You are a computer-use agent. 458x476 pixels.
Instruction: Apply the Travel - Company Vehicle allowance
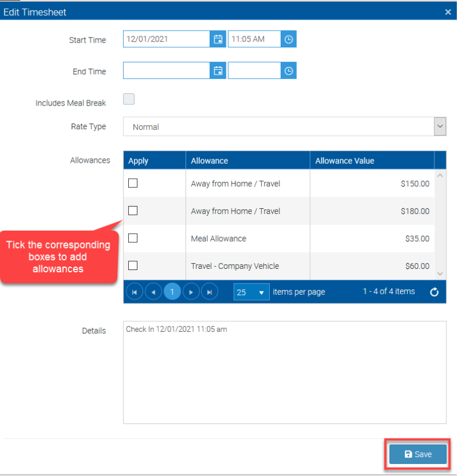133,265
